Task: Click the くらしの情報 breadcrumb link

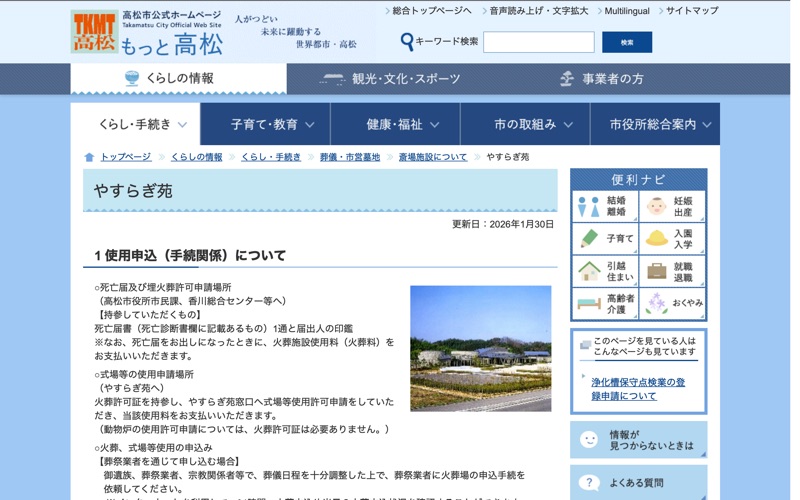Action: [x=196, y=157]
